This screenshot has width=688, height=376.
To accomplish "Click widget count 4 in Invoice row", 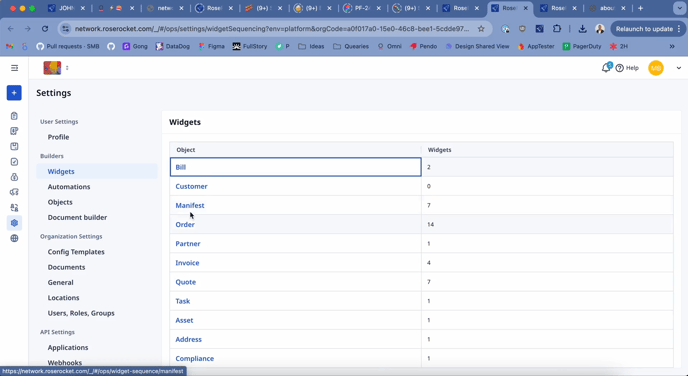I will 429,263.
